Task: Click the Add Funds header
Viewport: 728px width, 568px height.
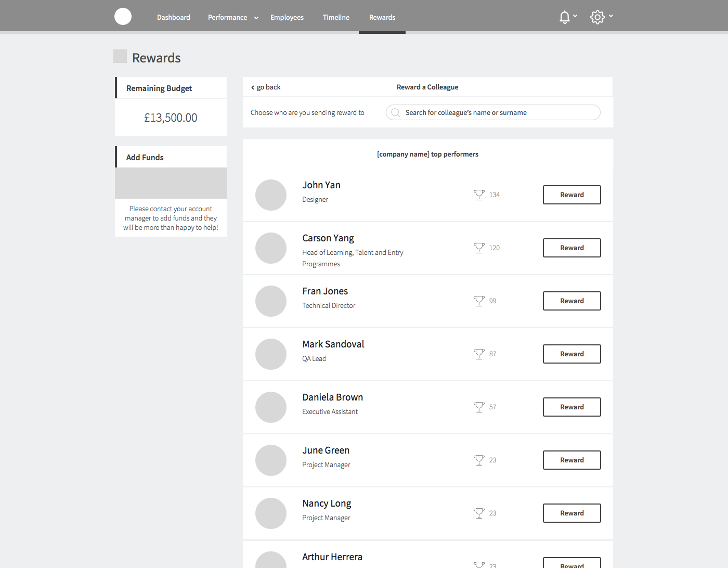Action: pyautogui.click(x=145, y=157)
